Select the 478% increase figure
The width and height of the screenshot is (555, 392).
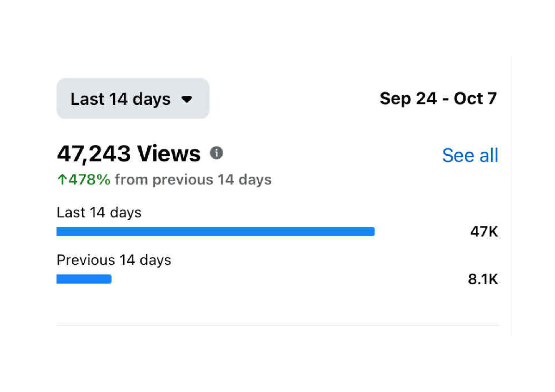(x=89, y=179)
